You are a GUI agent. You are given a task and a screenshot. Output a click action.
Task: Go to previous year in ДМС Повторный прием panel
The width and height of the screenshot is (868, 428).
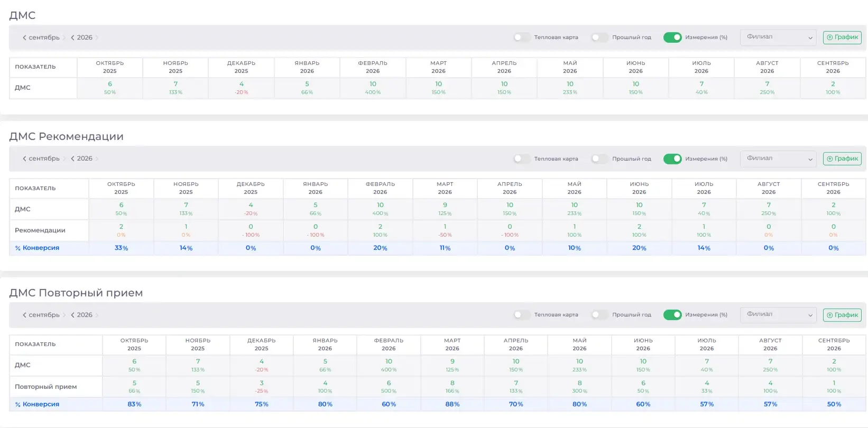point(72,315)
